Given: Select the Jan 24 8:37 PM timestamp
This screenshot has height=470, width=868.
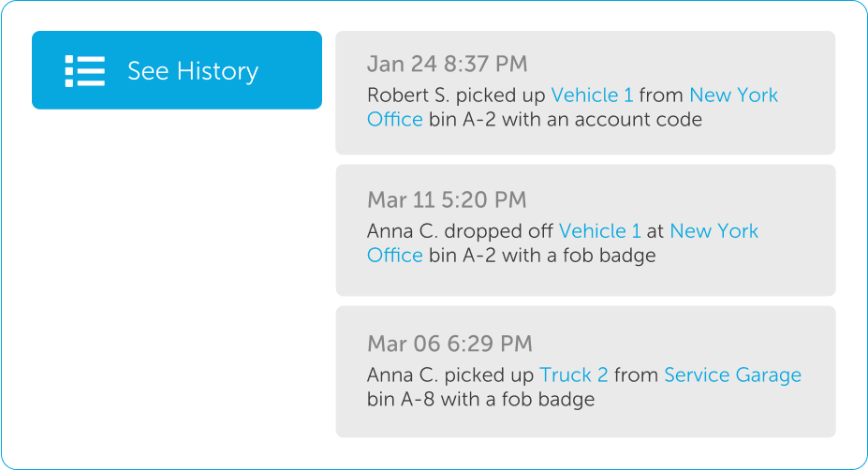Looking at the screenshot, I should (x=447, y=64).
